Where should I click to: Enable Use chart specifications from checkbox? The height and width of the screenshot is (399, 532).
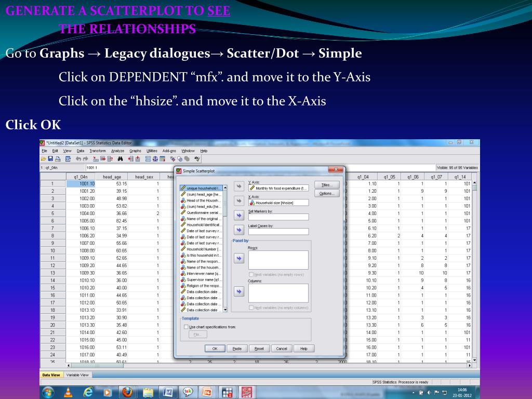[186, 327]
